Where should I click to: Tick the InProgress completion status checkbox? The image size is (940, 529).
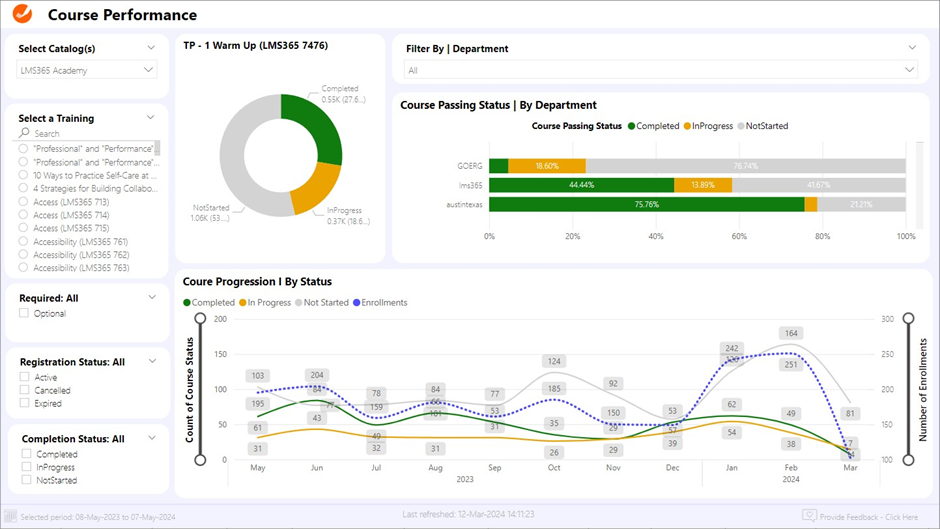click(x=24, y=467)
